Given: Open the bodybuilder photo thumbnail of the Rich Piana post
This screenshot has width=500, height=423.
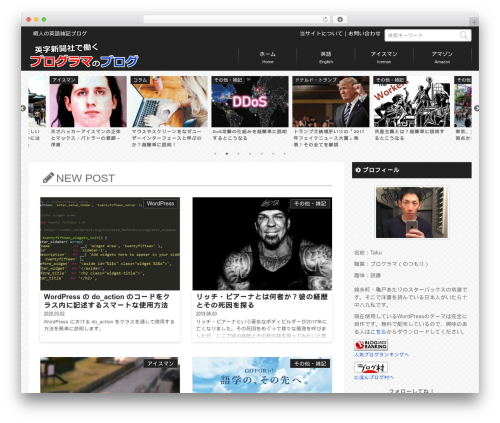Looking at the screenshot, I should pos(262,244).
